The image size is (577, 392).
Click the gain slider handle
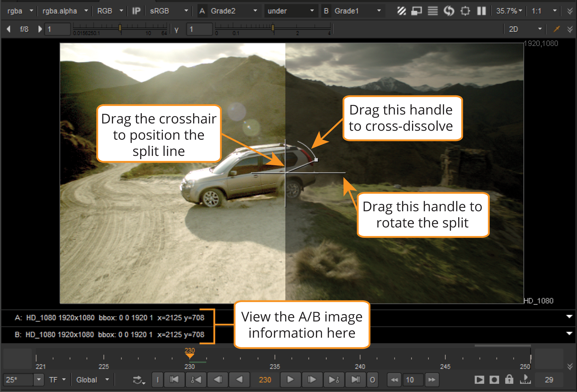[120, 27]
